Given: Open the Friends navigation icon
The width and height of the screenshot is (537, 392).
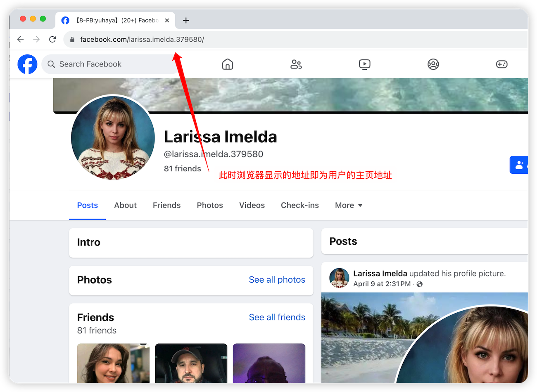Looking at the screenshot, I should pos(296,64).
